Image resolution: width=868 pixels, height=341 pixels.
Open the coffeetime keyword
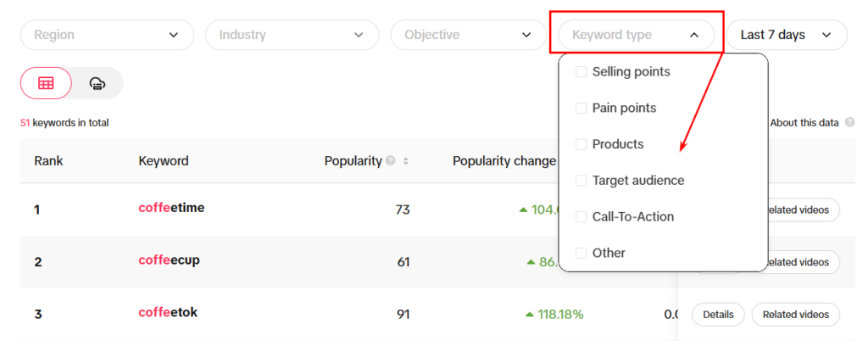(x=171, y=208)
